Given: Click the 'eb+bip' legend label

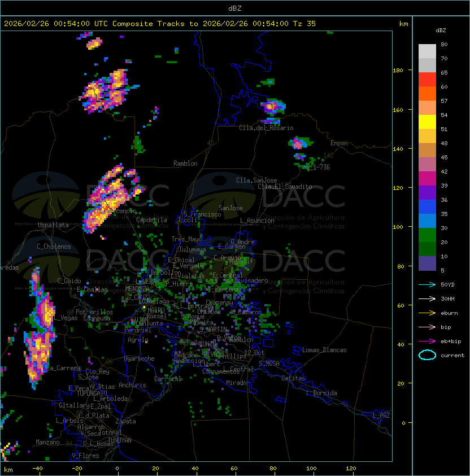Looking at the screenshot, I should pos(451,341).
